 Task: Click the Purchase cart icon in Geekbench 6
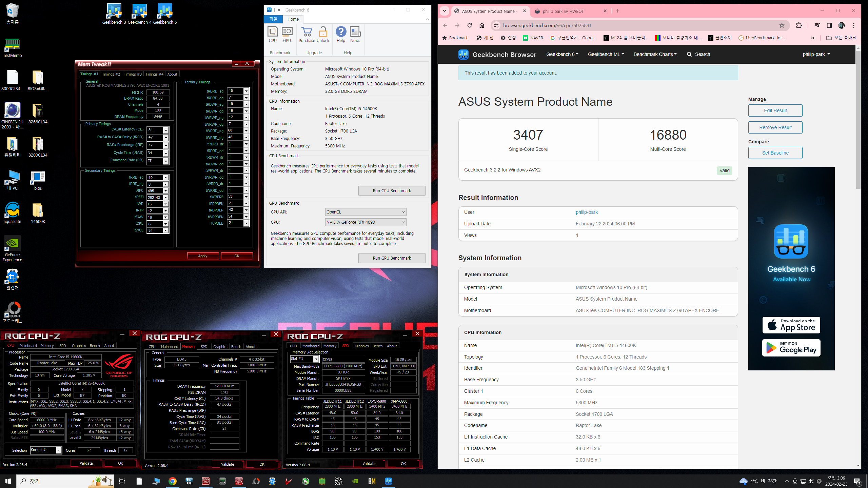[307, 34]
